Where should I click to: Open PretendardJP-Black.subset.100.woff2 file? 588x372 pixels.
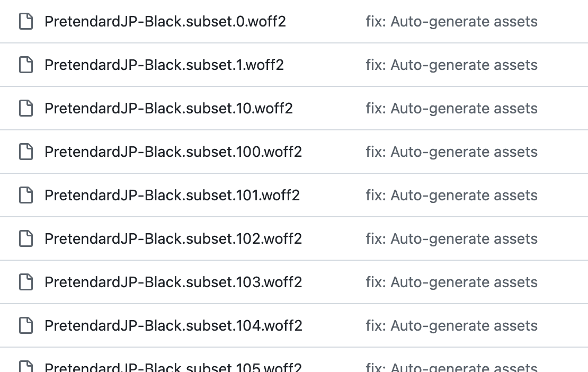click(x=173, y=152)
